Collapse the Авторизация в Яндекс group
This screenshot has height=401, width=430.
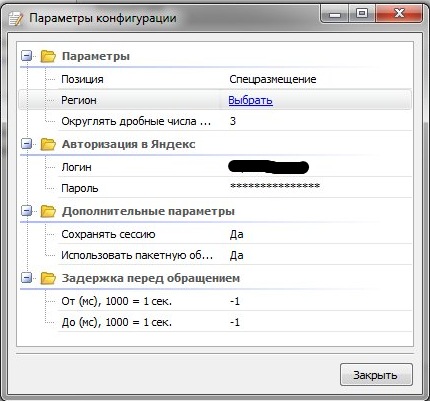point(27,144)
